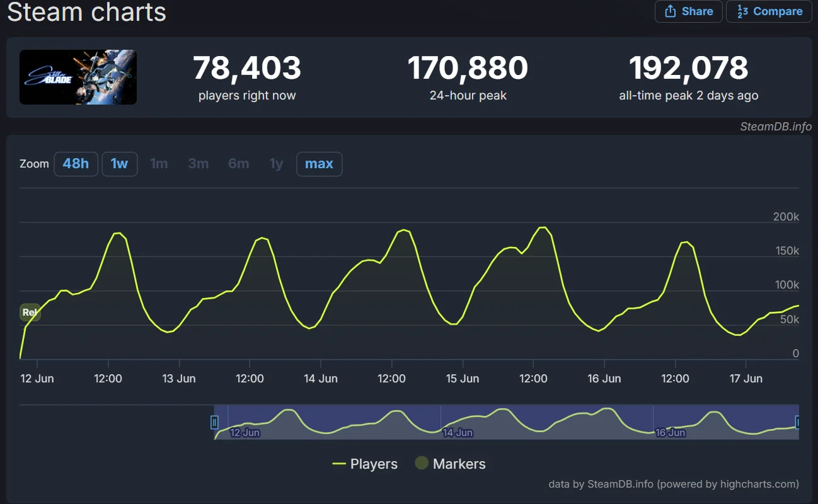
Task: Click the 100k y-axis label
Action: (786, 285)
